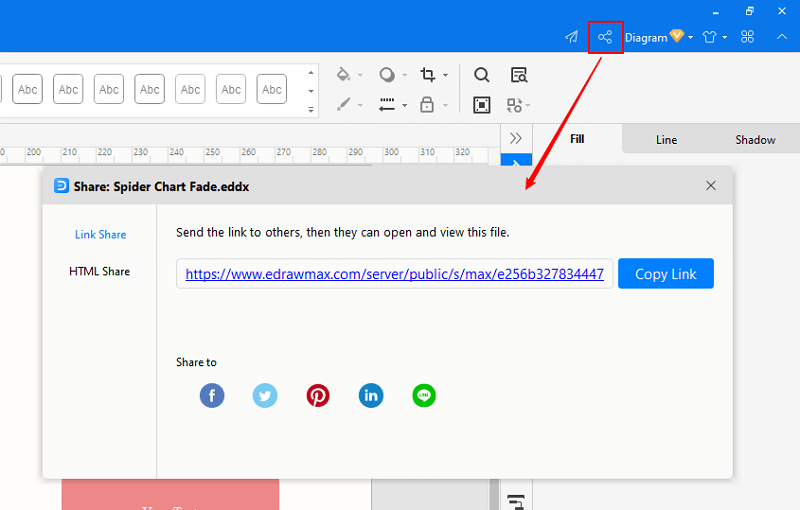Click the panel icon at bottom right strip

(516, 502)
